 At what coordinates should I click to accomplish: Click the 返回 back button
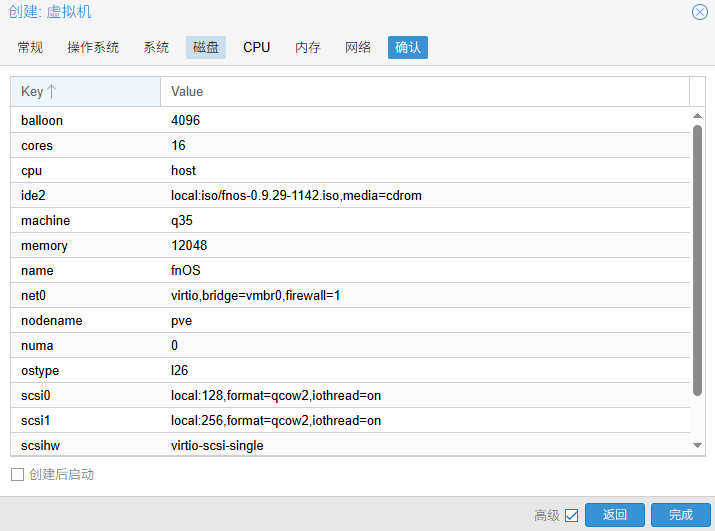[615, 515]
